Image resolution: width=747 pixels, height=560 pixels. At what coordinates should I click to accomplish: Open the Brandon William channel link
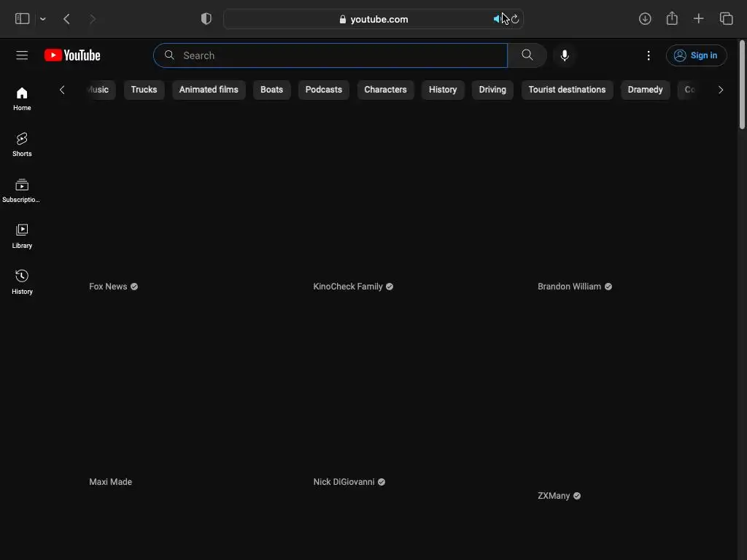[569, 286]
